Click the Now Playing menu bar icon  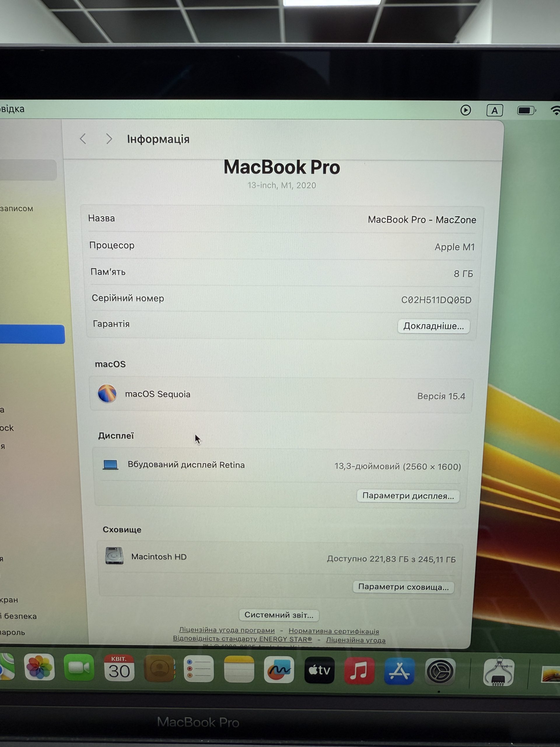pos(466,110)
